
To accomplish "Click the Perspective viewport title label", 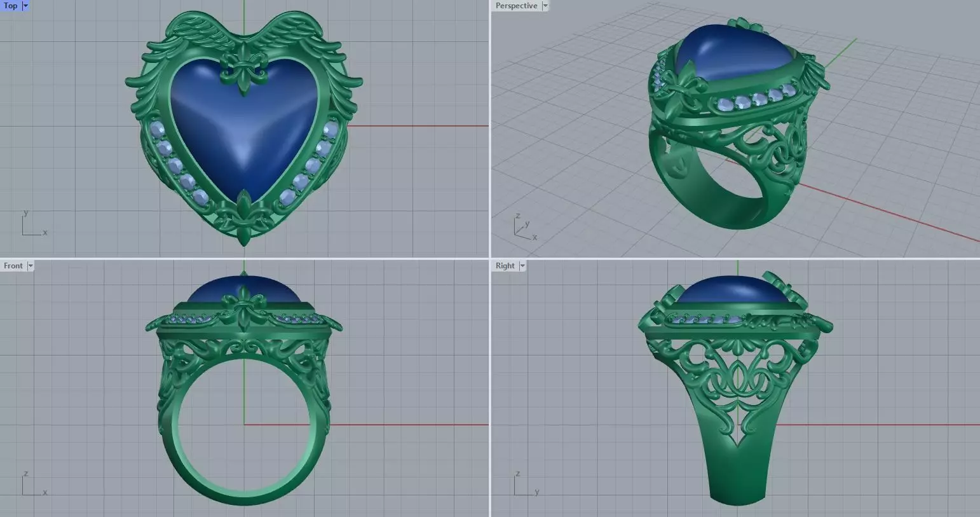I will (x=516, y=6).
